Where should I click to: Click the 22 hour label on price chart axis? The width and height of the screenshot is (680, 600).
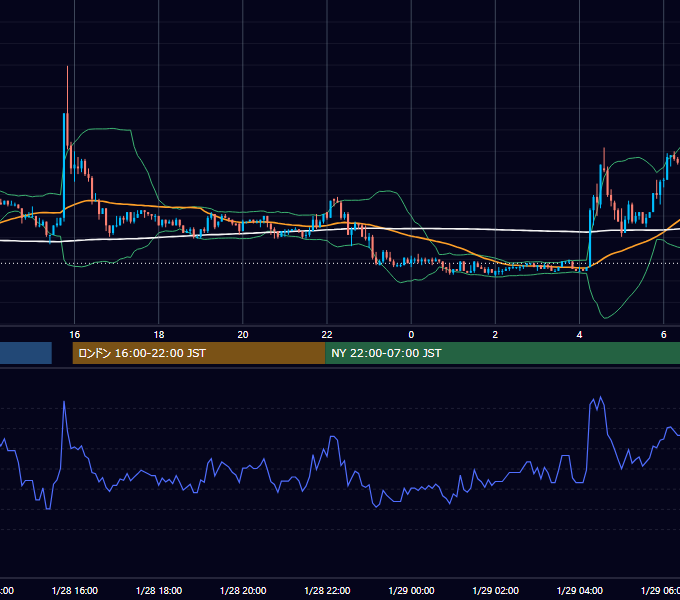[x=327, y=335]
